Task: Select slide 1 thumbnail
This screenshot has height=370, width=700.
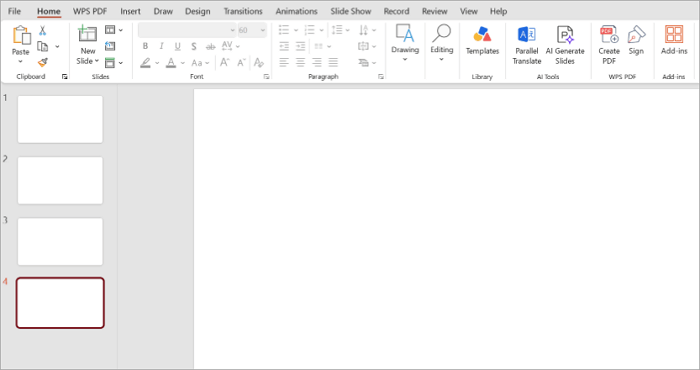Action: [60, 119]
